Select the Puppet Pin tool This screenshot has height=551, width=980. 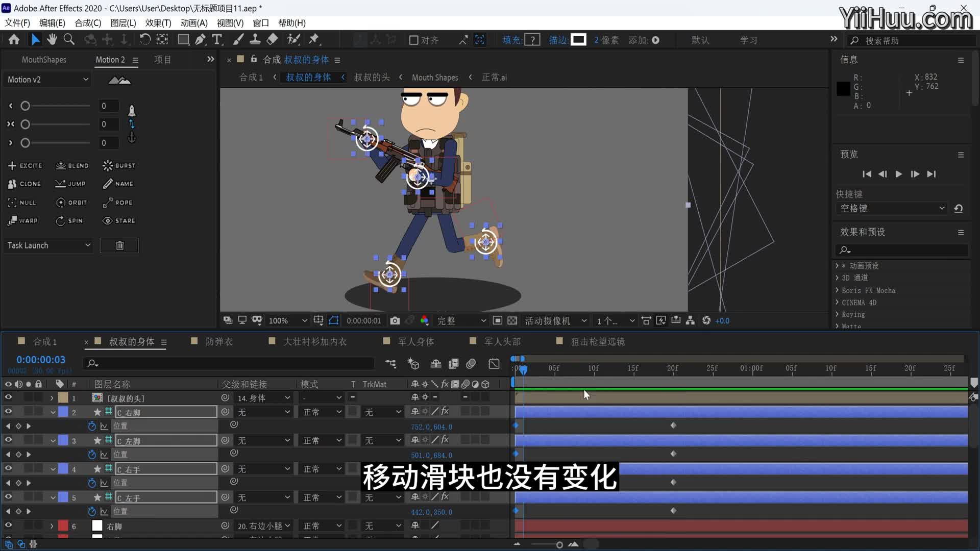pos(314,39)
